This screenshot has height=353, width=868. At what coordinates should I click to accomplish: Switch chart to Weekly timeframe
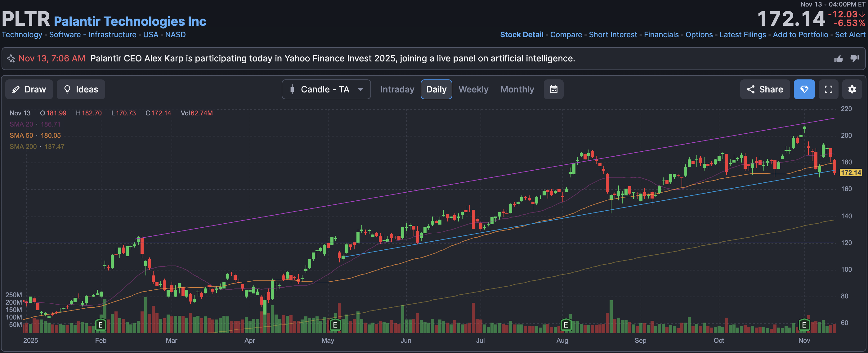(473, 89)
